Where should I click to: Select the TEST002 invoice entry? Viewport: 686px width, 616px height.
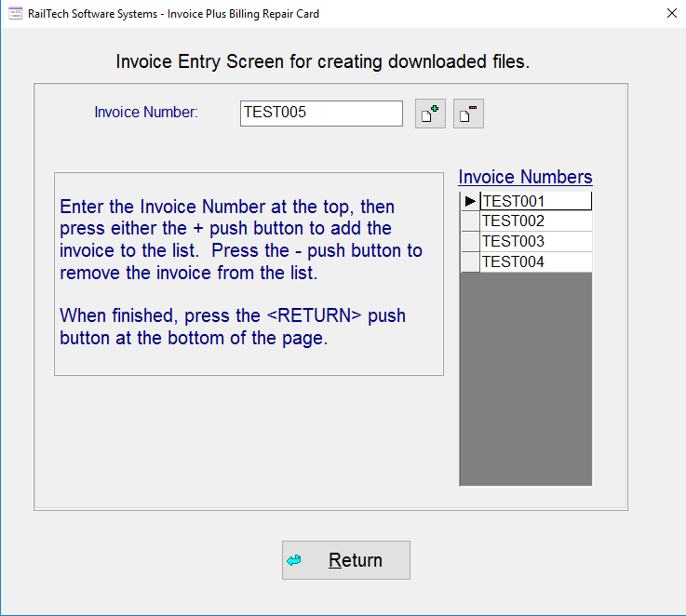pos(535,221)
